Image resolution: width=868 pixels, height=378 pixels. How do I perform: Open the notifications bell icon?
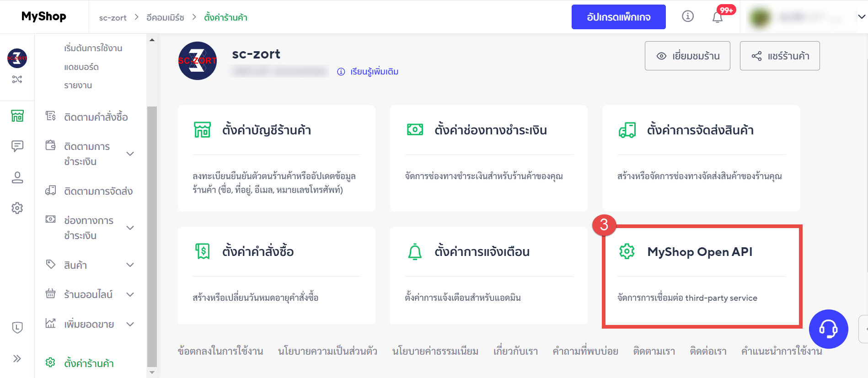718,17
